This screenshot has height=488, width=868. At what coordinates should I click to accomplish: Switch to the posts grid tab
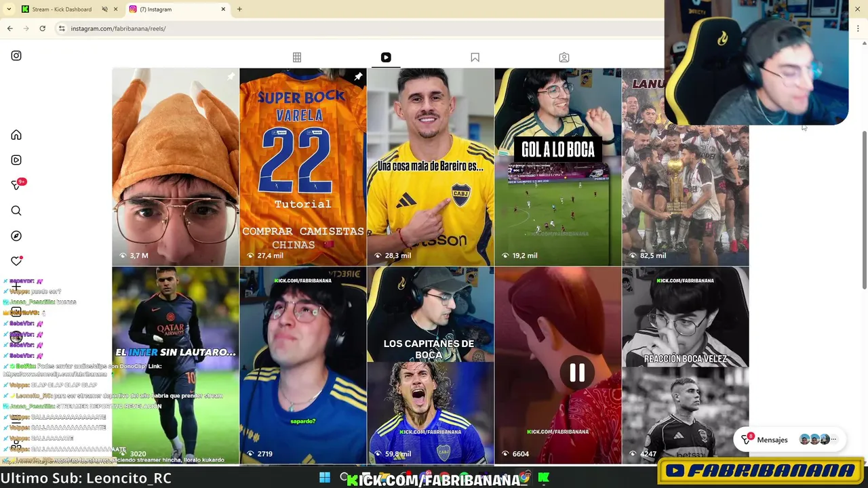[297, 58]
